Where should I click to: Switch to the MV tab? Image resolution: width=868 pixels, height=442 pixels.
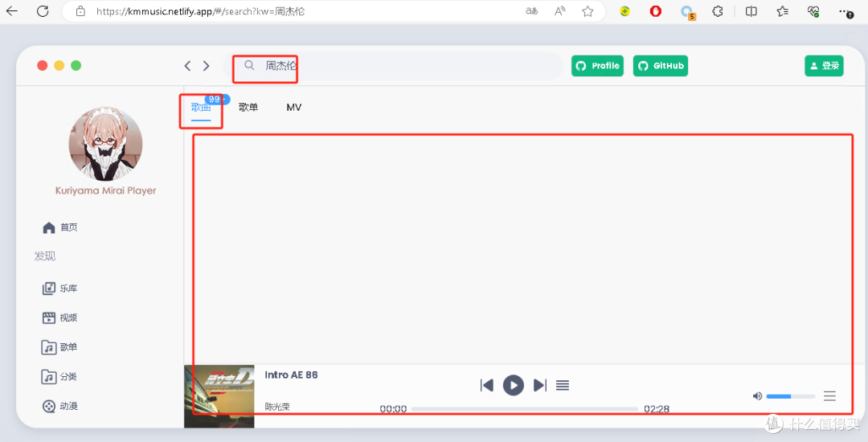coord(294,108)
